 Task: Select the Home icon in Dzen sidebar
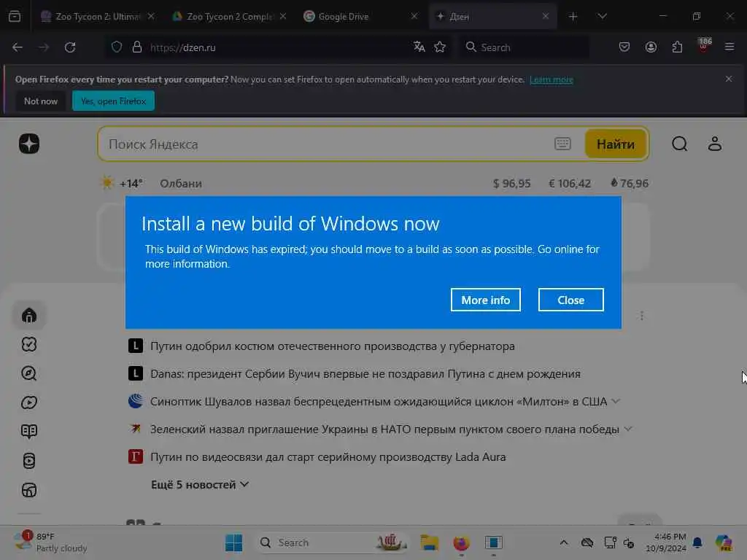[29, 315]
